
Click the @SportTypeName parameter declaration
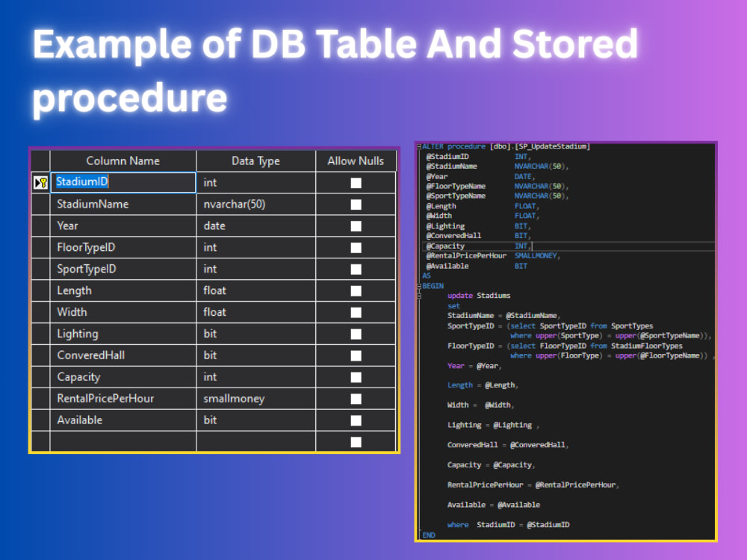click(x=456, y=196)
